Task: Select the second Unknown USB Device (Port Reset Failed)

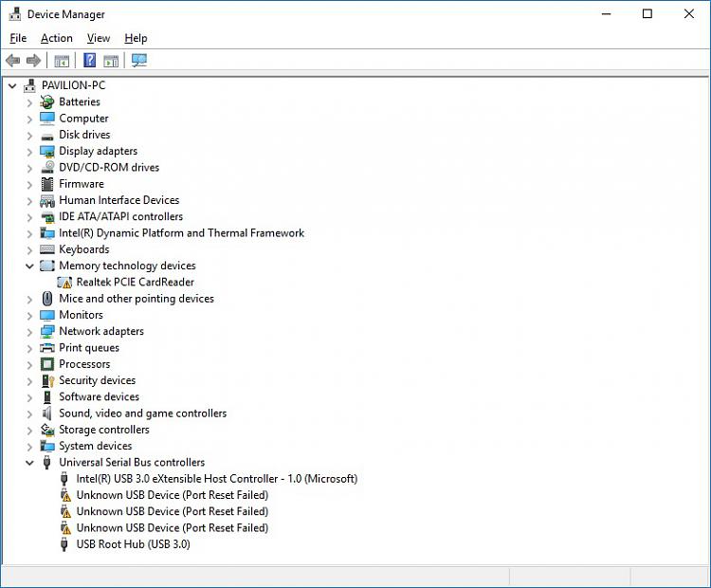Action: (173, 511)
